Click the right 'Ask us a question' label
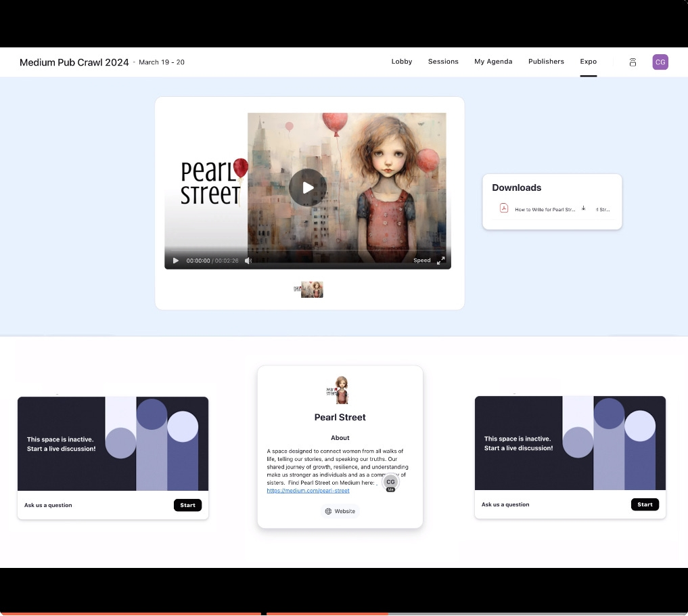 505,504
